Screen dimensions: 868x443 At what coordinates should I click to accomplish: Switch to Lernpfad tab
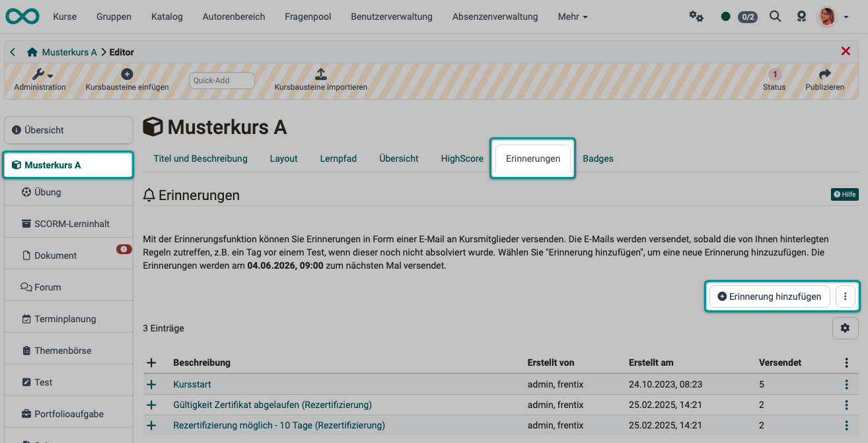(x=338, y=158)
